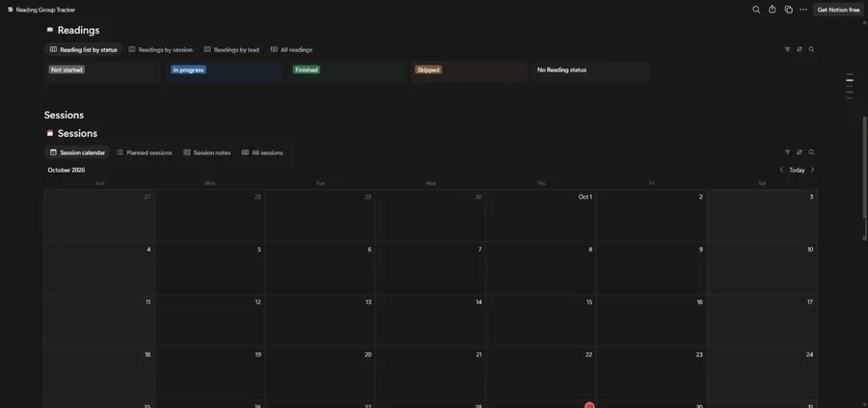868x408 pixels.
Task: Switch to Readings by session tab
Action: 160,49
